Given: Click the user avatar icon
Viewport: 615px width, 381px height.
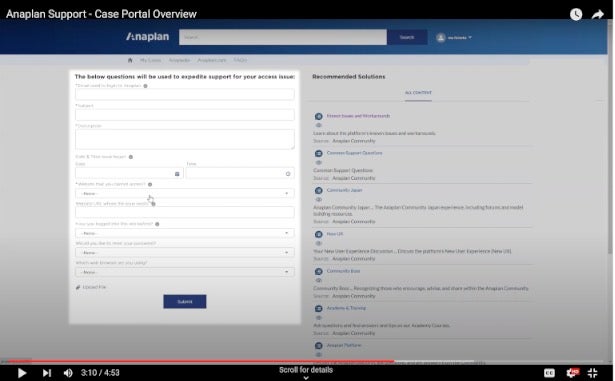Looking at the screenshot, I should pyautogui.click(x=441, y=38).
